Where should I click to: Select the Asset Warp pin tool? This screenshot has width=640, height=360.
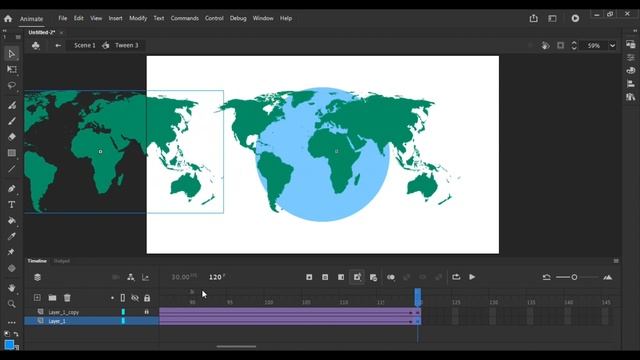11,252
